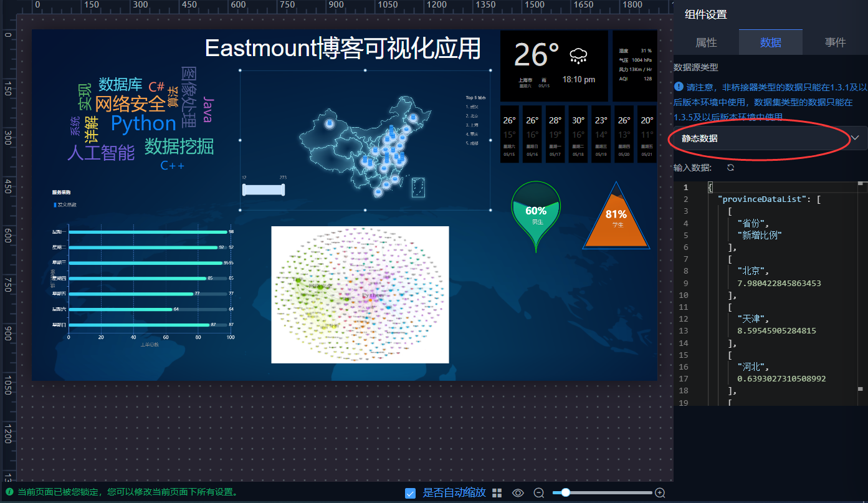Select the 05/17 forecast card showing 28°
This screenshot has height=503, width=868.
(x=555, y=135)
